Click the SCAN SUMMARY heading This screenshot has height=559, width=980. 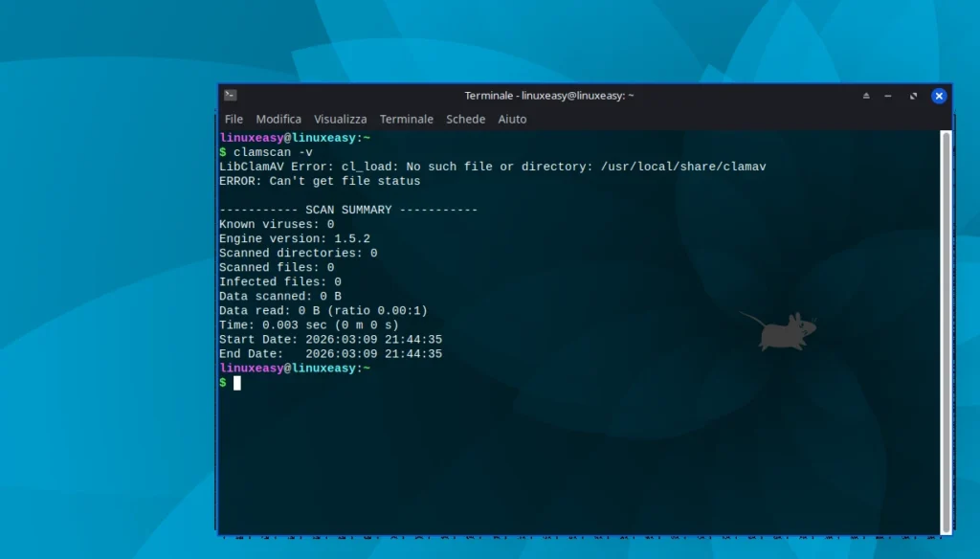348,209
